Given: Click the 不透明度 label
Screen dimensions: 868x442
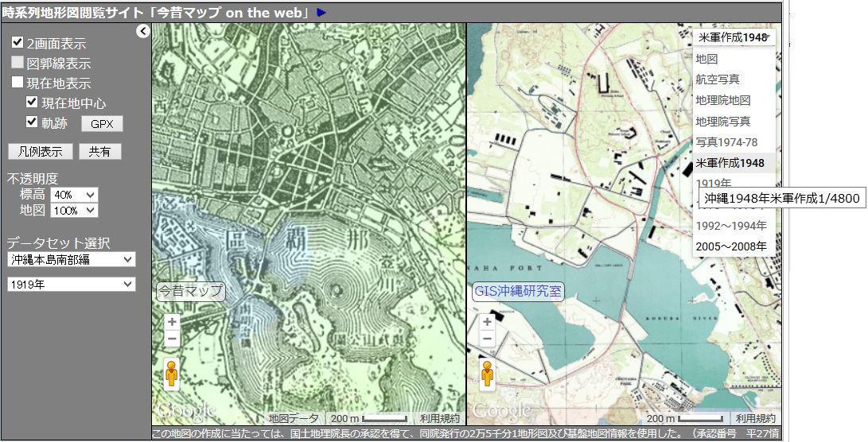Looking at the screenshot, I should pyautogui.click(x=32, y=179).
